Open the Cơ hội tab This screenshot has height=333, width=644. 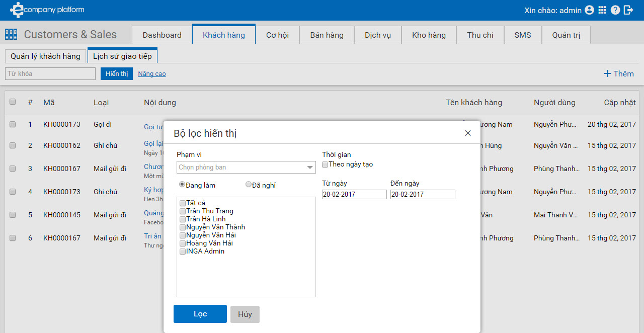[277, 35]
